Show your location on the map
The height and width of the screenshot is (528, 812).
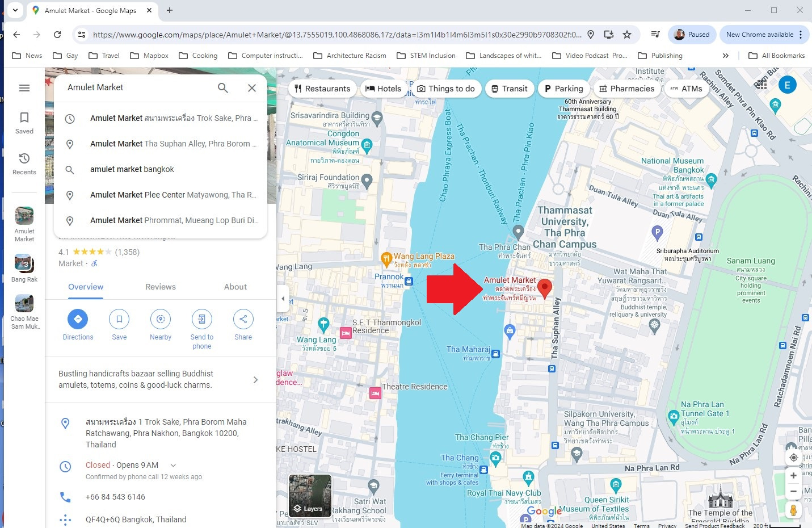tap(793, 458)
